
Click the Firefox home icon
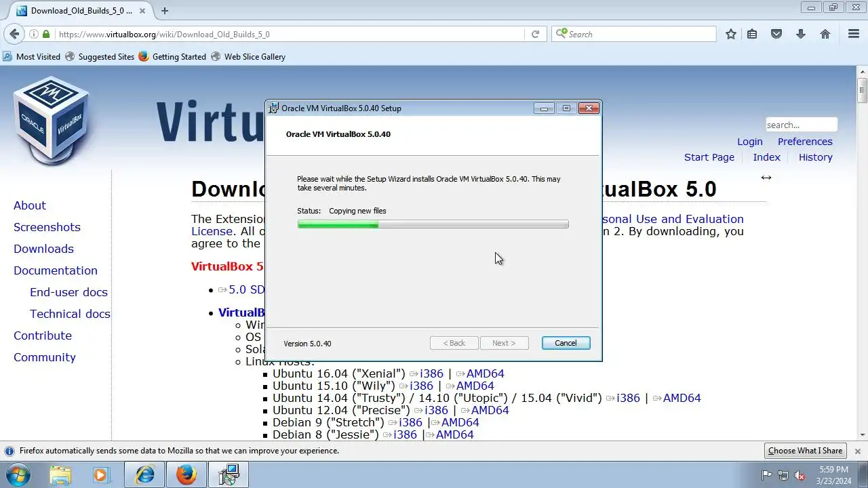click(x=825, y=34)
